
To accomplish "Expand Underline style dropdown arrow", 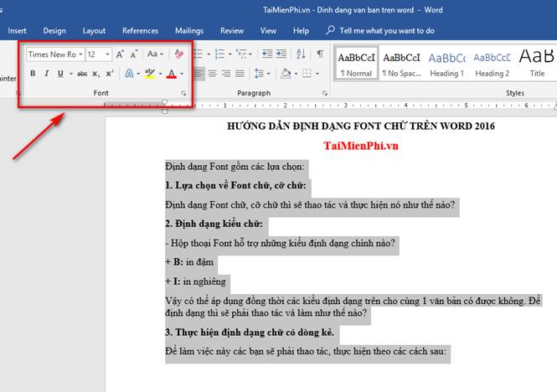I will coord(71,74).
